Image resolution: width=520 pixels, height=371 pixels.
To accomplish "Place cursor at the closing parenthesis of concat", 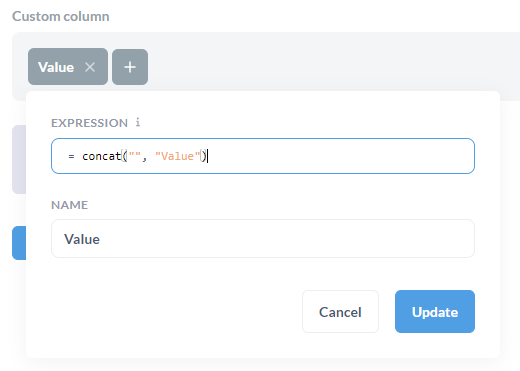I will [x=204, y=156].
